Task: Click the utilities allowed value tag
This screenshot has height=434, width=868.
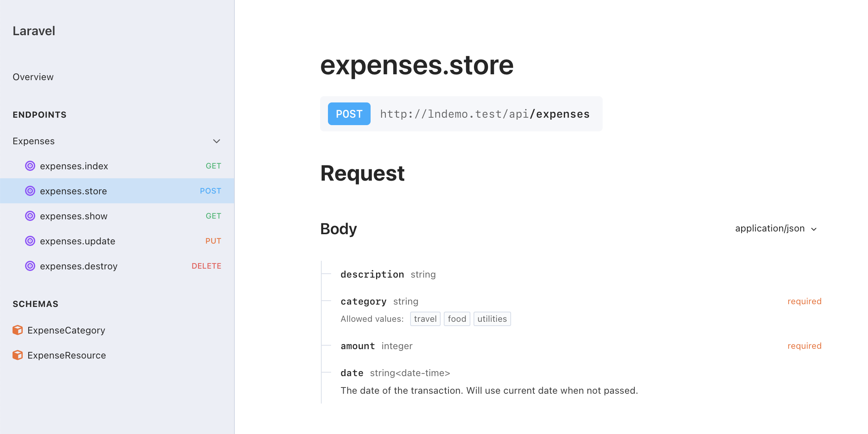Action: coord(492,319)
